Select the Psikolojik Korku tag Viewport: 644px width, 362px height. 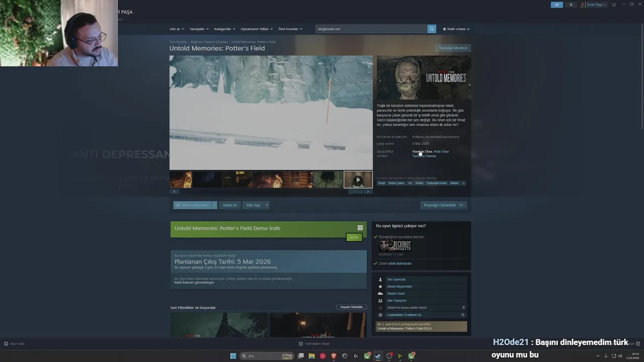pyautogui.click(x=437, y=183)
